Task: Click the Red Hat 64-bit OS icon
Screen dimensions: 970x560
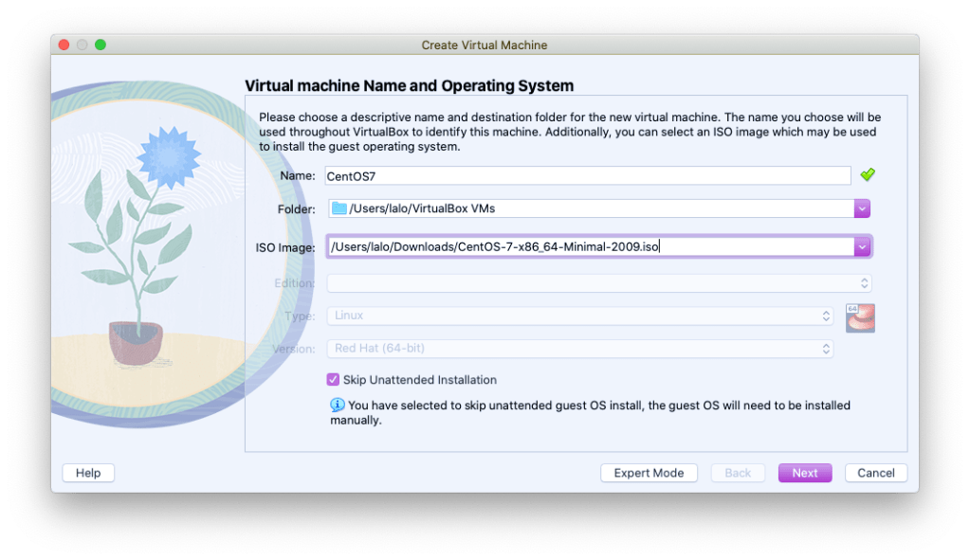Action: [x=860, y=318]
